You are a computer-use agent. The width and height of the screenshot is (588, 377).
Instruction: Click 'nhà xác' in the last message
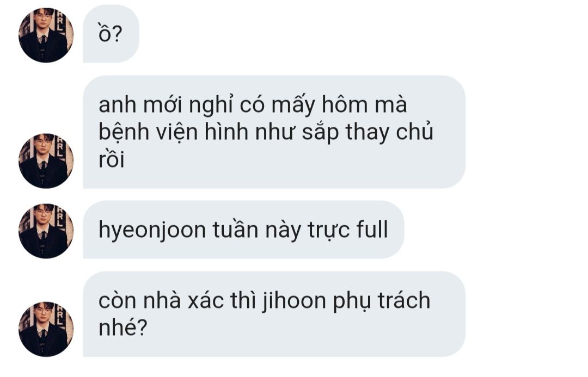click(162, 300)
